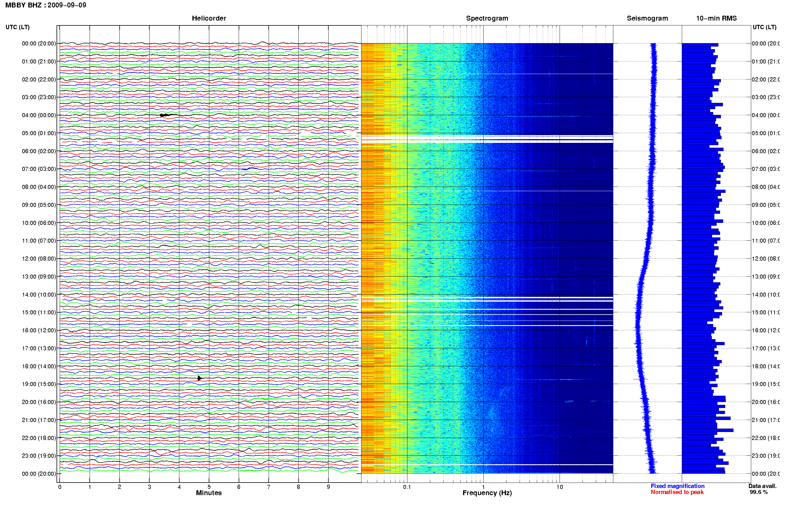The height and width of the screenshot is (508, 812).
Task: Click the white data gap band after 05:00 in spectrogram
Action: [x=487, y=139]
